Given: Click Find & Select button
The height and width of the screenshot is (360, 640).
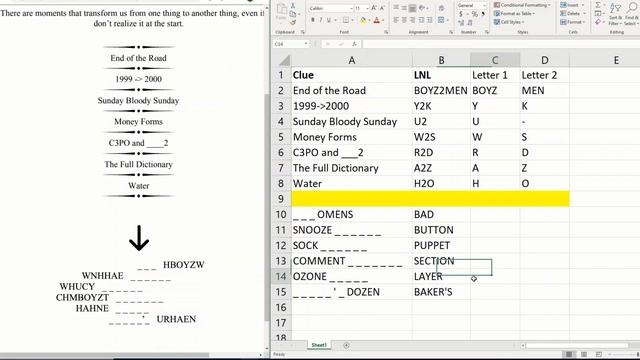Looking at the screenshot, I should tap(631, 14).
